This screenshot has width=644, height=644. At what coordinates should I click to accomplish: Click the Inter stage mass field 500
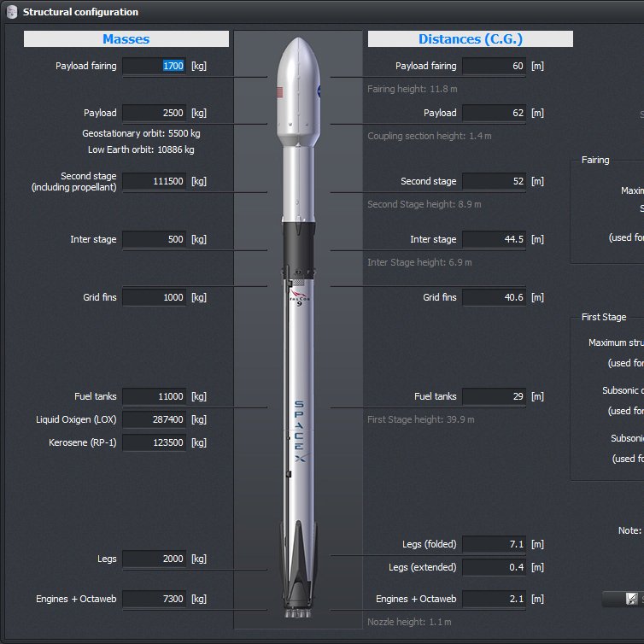tap(155, 239)
